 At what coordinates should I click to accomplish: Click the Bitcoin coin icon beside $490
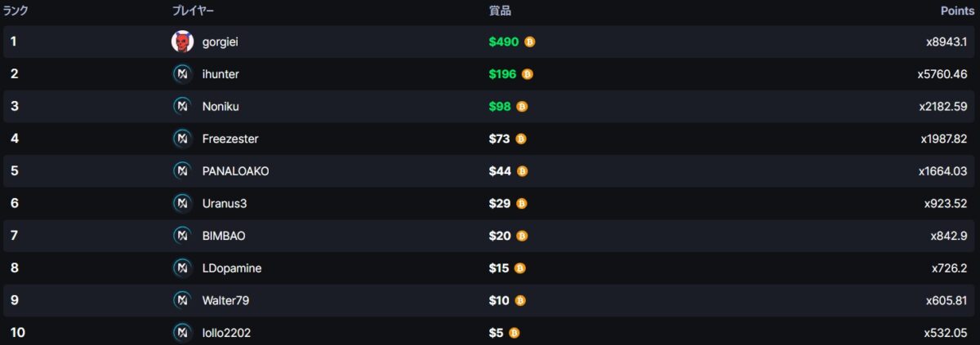(530, 42)
